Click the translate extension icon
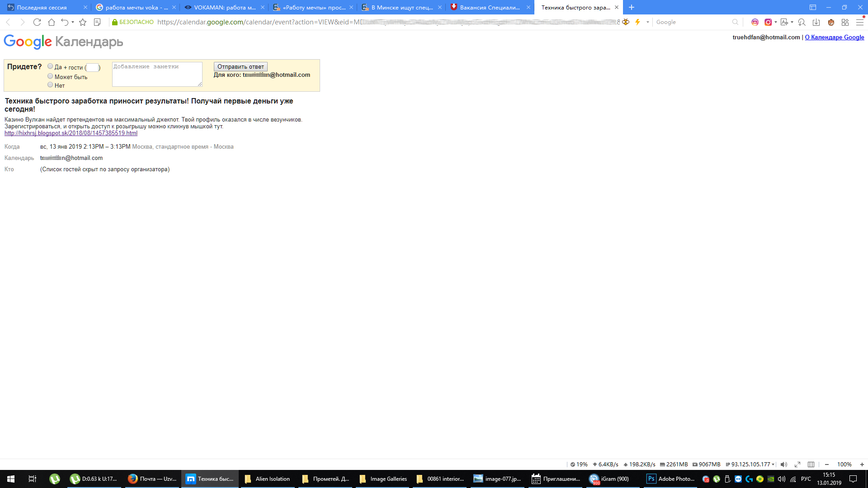This screenshot has width=868, height=488. tap(784, 22)
